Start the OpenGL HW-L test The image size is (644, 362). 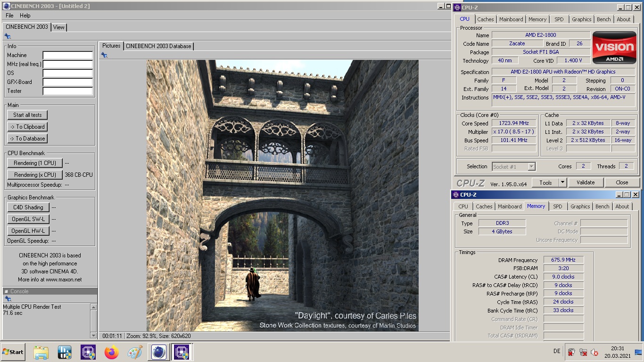click(28, 231)
